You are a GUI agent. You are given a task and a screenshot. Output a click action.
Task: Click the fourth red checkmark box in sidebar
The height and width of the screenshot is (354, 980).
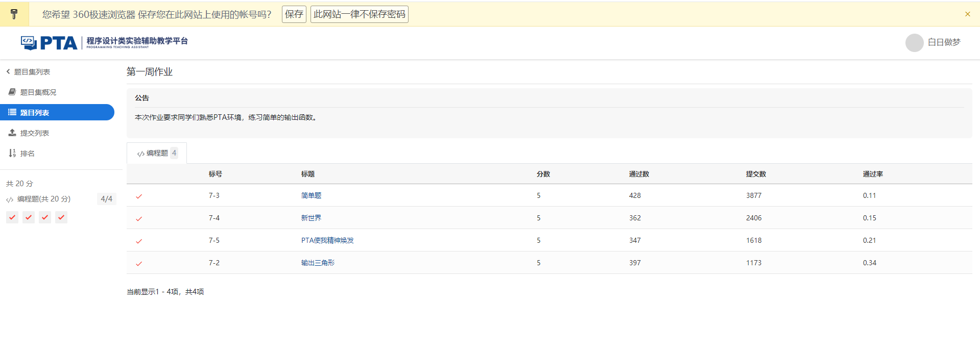pos(61,217)
